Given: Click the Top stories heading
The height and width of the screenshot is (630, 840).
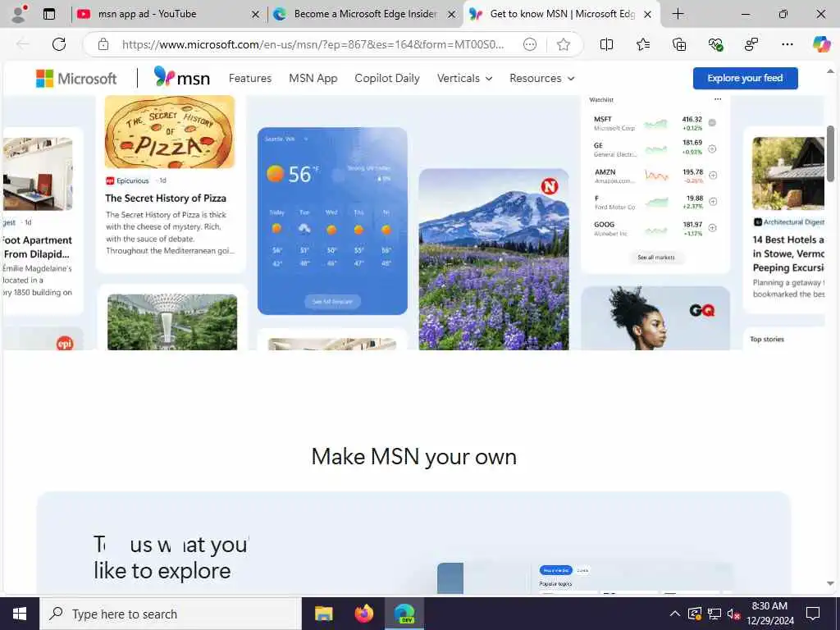Looking at the screenshot, I should [767, 339].
